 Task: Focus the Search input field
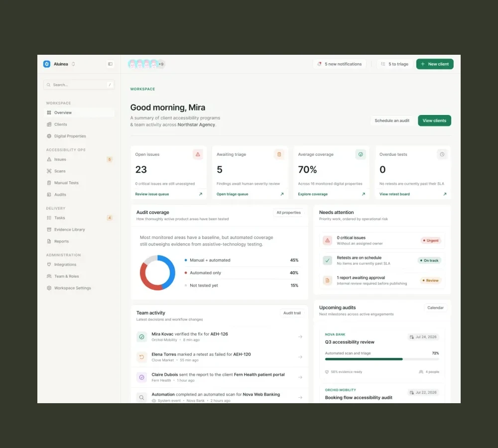pyautogui.click(x=79, y=85)
